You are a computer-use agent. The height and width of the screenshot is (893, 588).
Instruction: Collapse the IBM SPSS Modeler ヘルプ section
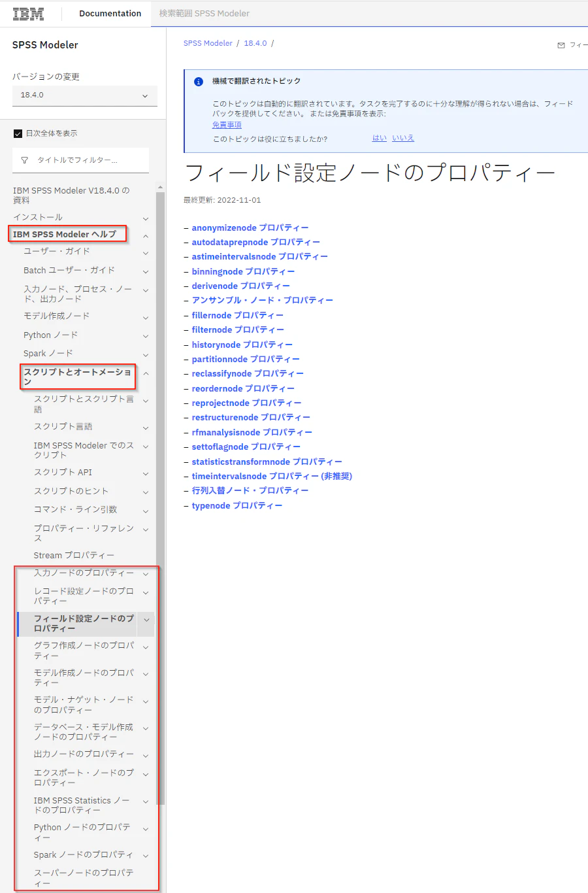(146, 235)
